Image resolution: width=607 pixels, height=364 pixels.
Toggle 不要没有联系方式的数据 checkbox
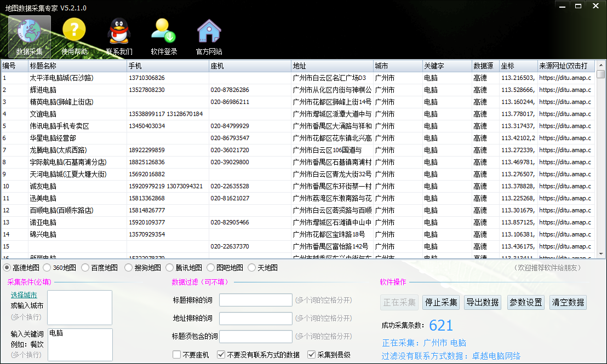[x=221, y=355]
